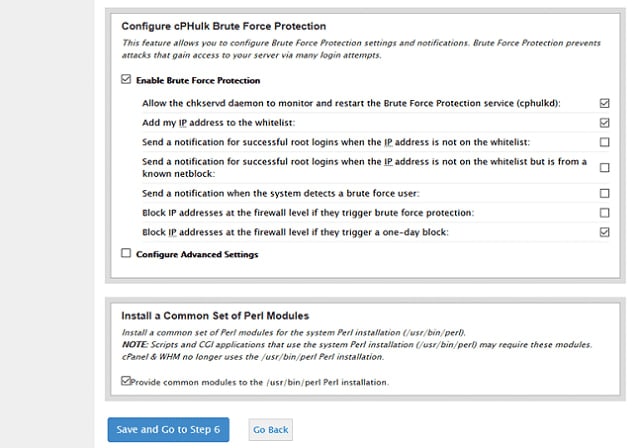The image size is (640, 448).
Task: Click 'Install a Common Set of Perl Modules' heading
Action: 216,315
